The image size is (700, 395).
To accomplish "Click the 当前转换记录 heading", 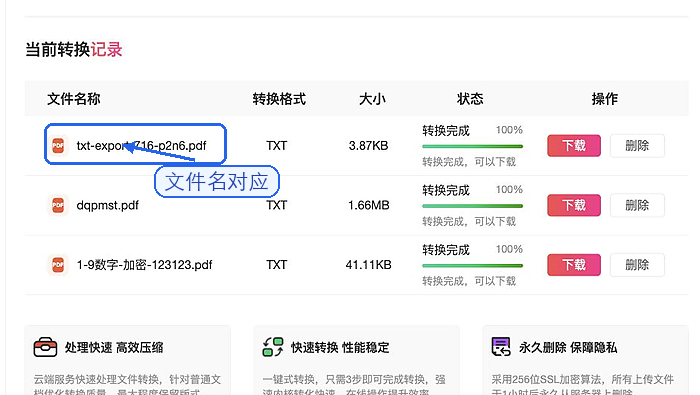I will tap(74, 50).
